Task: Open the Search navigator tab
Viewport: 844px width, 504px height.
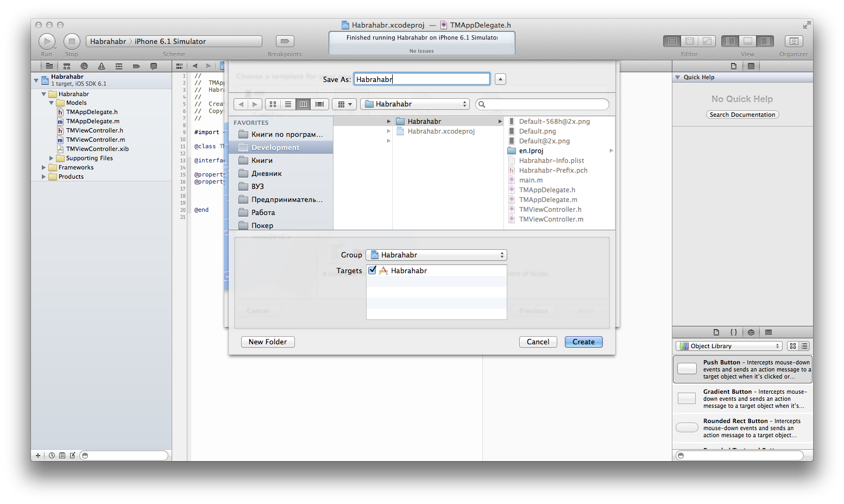Action: click(x=84, y=66)
